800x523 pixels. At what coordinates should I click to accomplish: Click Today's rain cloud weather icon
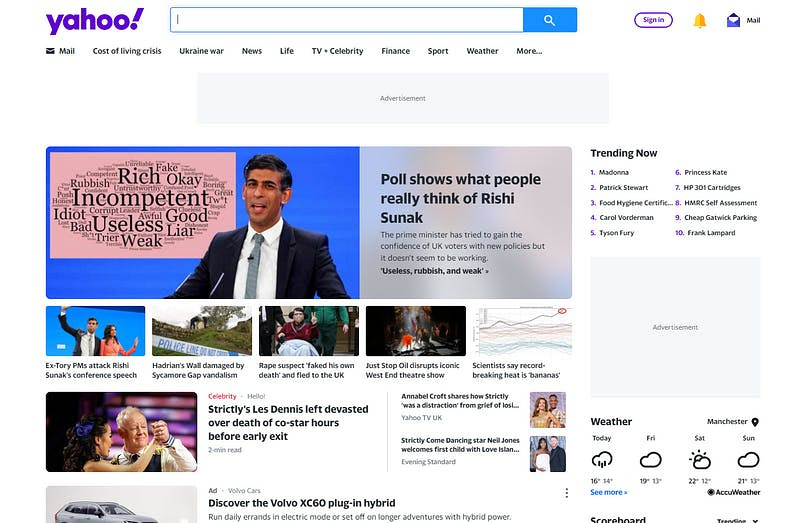602,460
